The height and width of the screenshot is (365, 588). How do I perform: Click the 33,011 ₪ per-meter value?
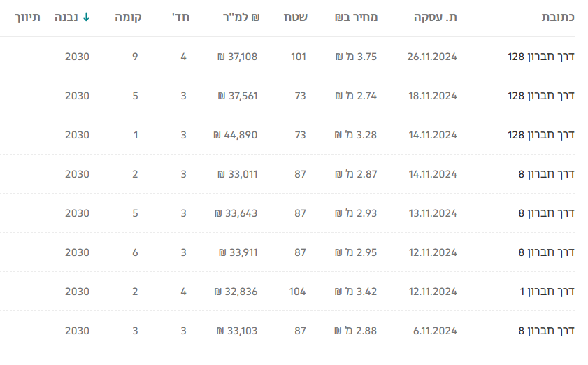237,174
